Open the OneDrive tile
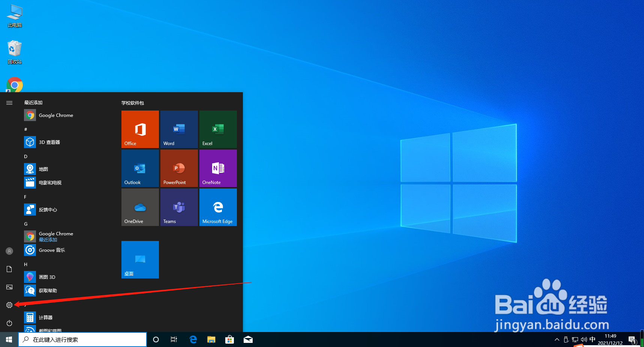 140,207
